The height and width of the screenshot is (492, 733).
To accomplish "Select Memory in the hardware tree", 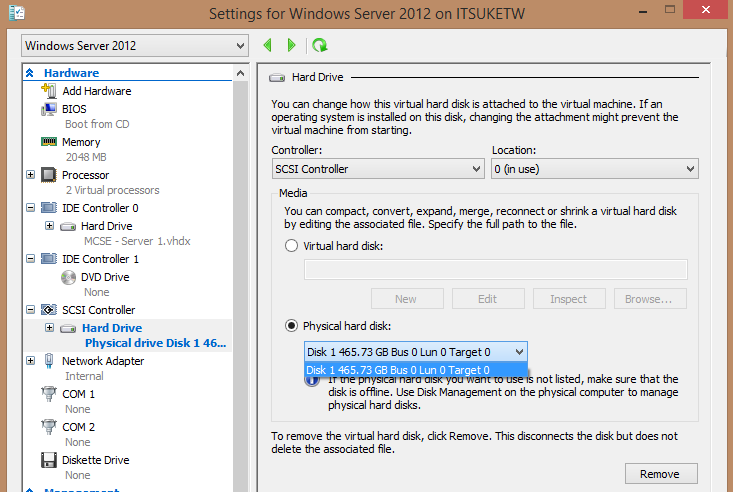I will click(81, 142).
